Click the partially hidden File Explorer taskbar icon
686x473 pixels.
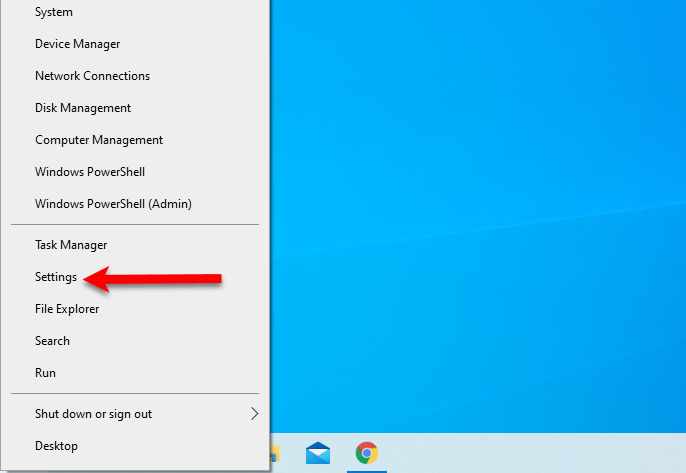[x=277, y=454]
